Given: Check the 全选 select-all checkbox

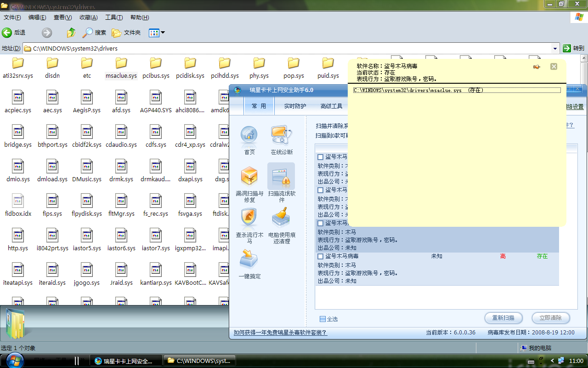Looking at the screenshot, I should point(322,319).
